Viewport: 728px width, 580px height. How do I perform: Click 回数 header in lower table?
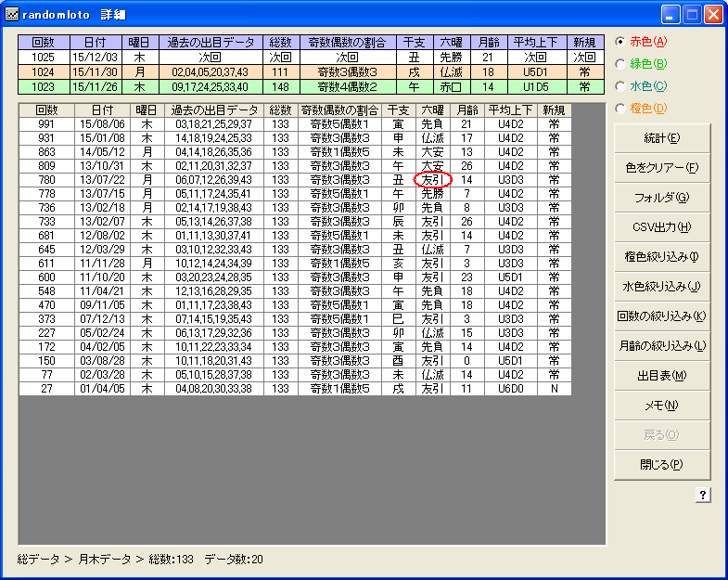(47, 110)
